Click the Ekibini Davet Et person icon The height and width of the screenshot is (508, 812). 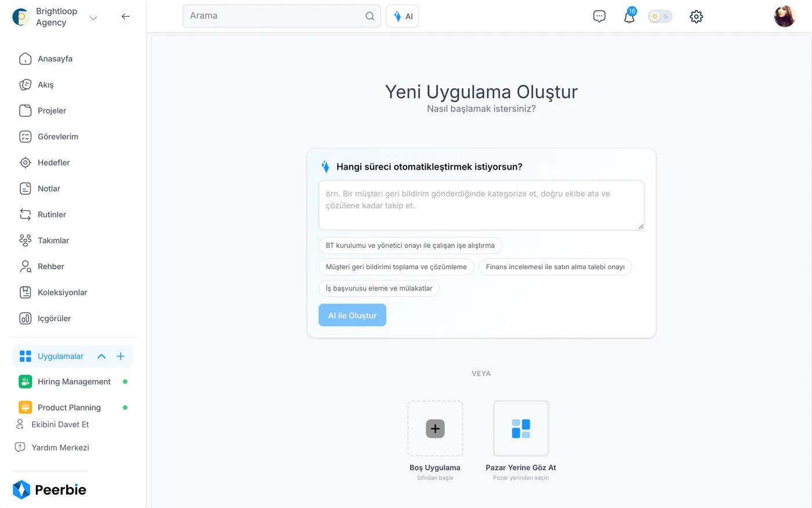pyautogui.click(x=20, y=424)
